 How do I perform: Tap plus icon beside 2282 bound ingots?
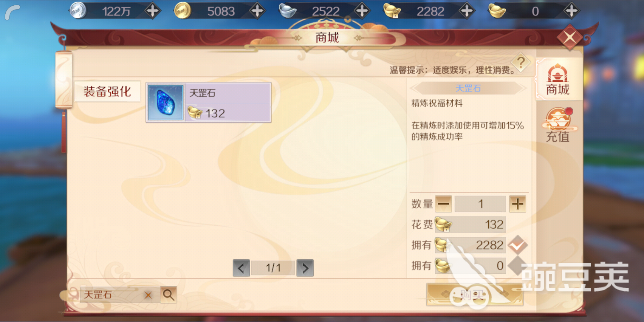coord(467,11)
